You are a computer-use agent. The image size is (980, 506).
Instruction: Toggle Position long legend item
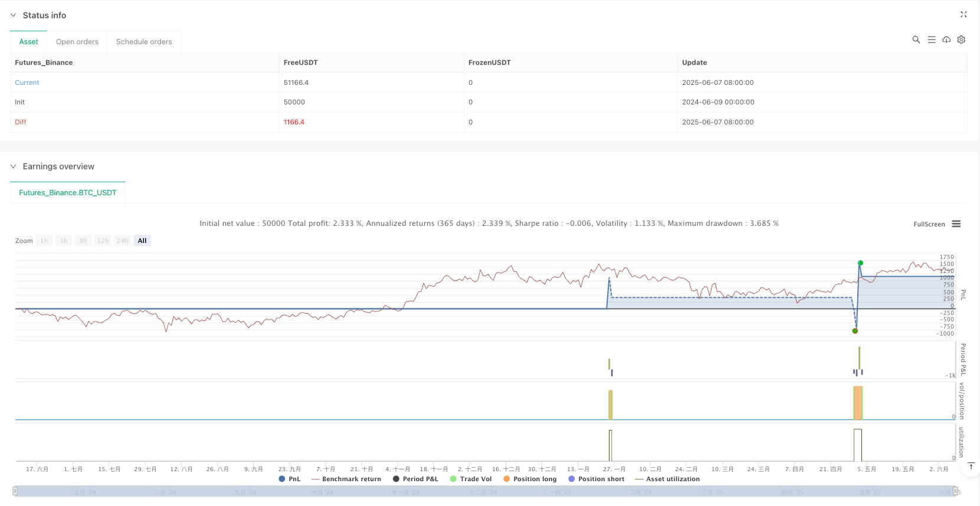[x=530, y=479]
